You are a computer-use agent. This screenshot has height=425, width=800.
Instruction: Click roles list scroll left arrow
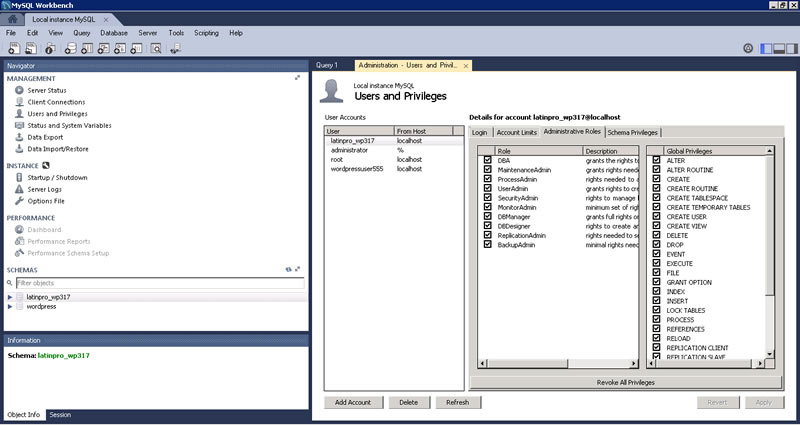(482, 364)
